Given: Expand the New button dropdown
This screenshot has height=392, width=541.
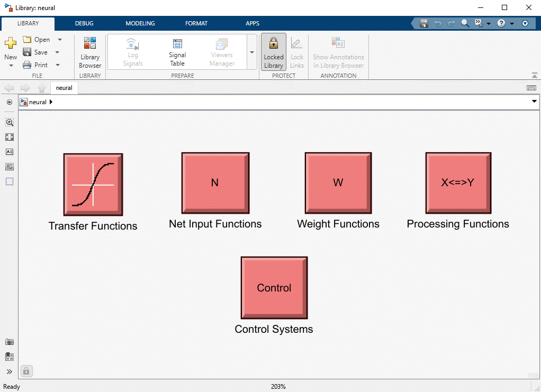Looking at the screenshot, I should 11,65.
